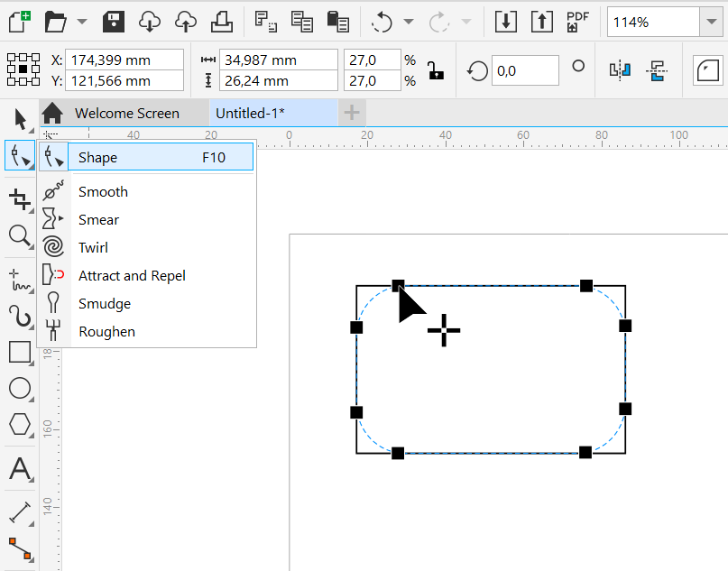Screen dimensions: 728x571
Task: Copy the selection
Action: [x=302, y=22]
